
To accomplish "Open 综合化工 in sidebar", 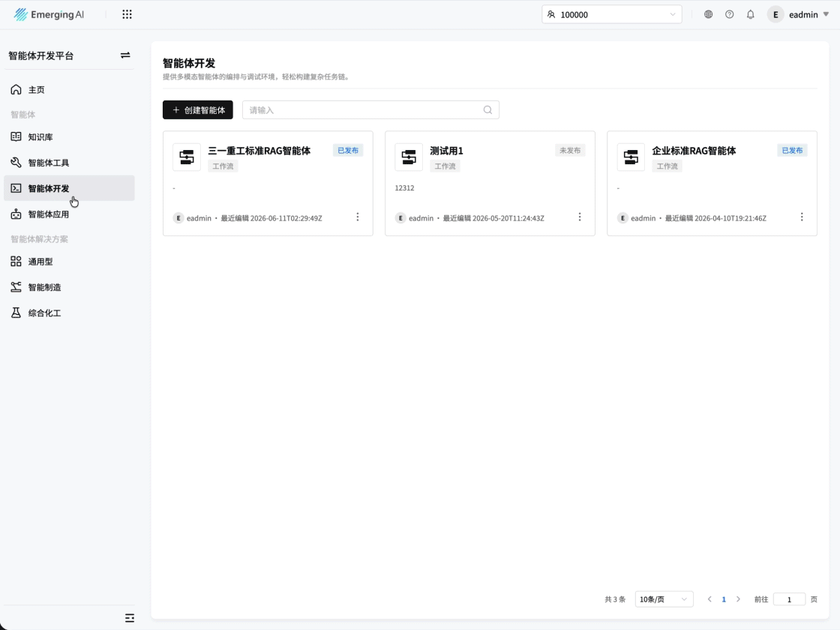I will [69, 312].
